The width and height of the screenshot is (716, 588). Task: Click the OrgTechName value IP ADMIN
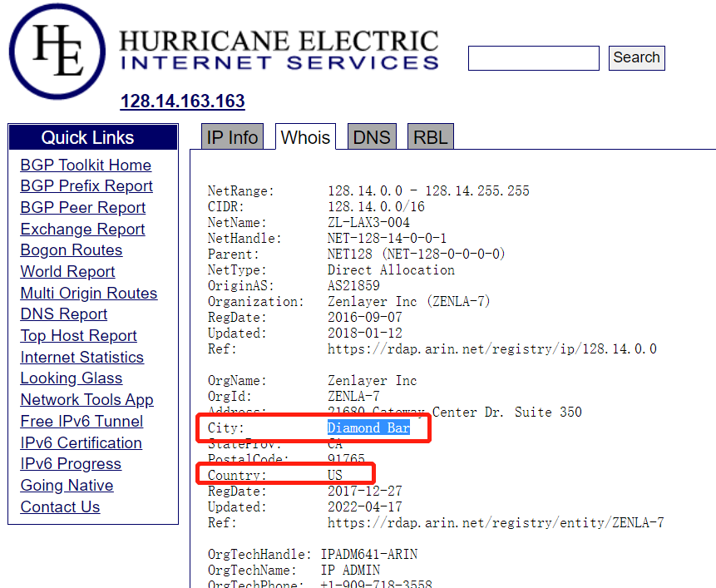click(350, 571)
